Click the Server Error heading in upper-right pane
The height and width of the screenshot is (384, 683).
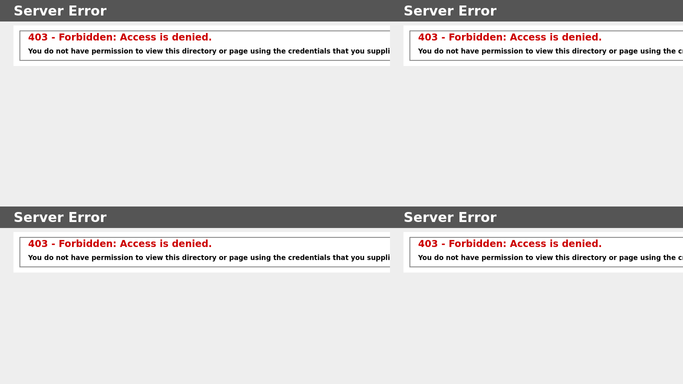(450, 11)
